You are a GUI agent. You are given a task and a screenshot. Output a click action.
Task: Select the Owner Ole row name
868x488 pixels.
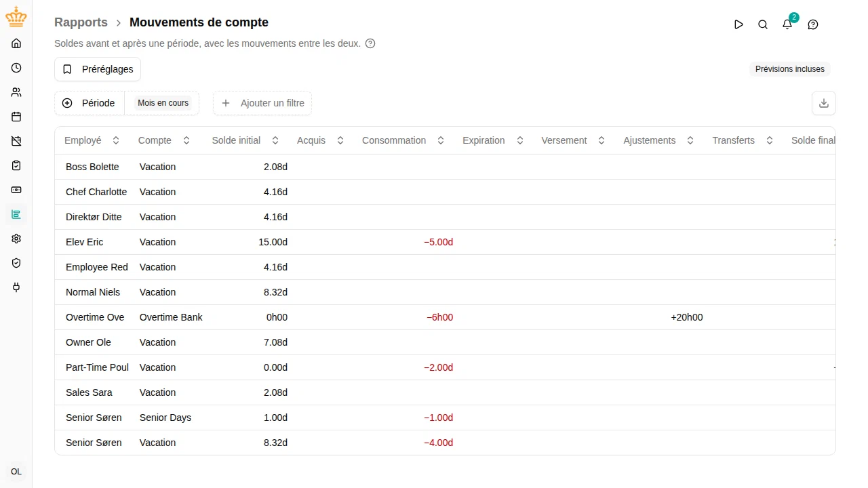tap(88, 342)
